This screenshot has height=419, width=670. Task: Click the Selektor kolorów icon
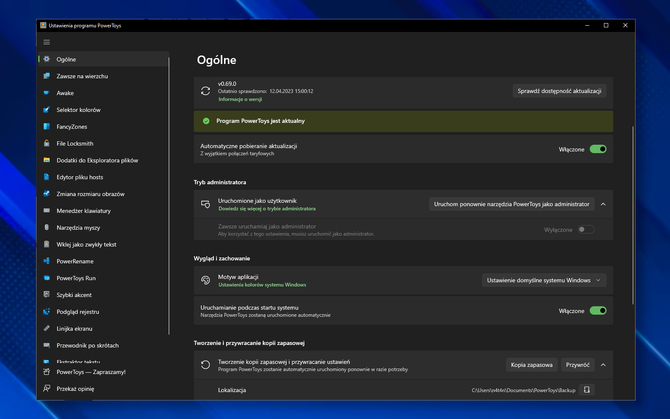click(47, 110)
